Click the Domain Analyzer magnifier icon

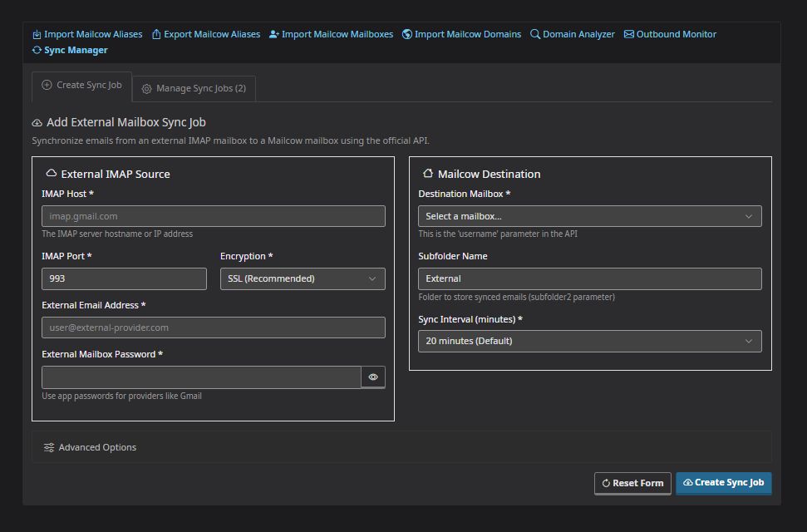tap(535, 35)
